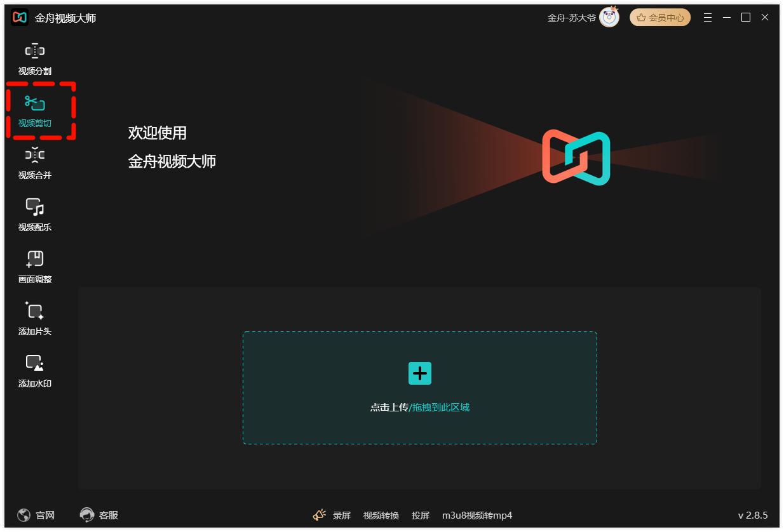Select the 画面调整 picture adjust tool
Viewport: 784px width, 532px height.
pos(35,267)
